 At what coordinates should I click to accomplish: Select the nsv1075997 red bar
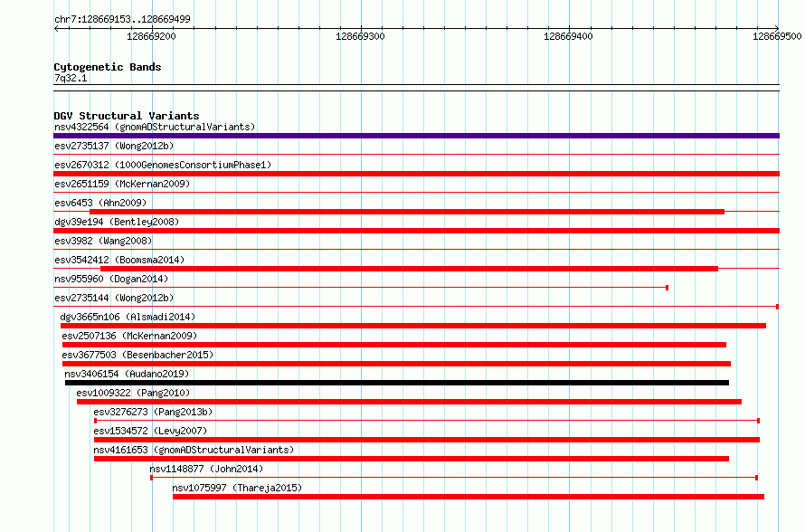pyautogui.click(x=469, y=497)
